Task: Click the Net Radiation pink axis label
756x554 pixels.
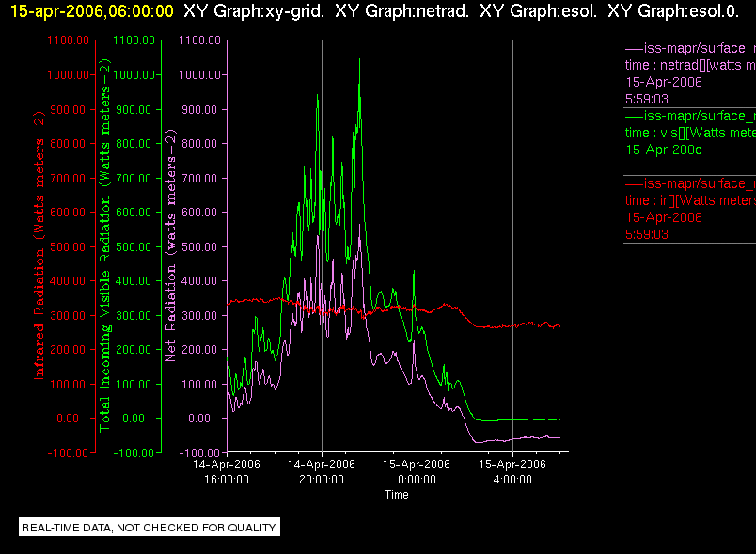Action: tap(171, 245)
